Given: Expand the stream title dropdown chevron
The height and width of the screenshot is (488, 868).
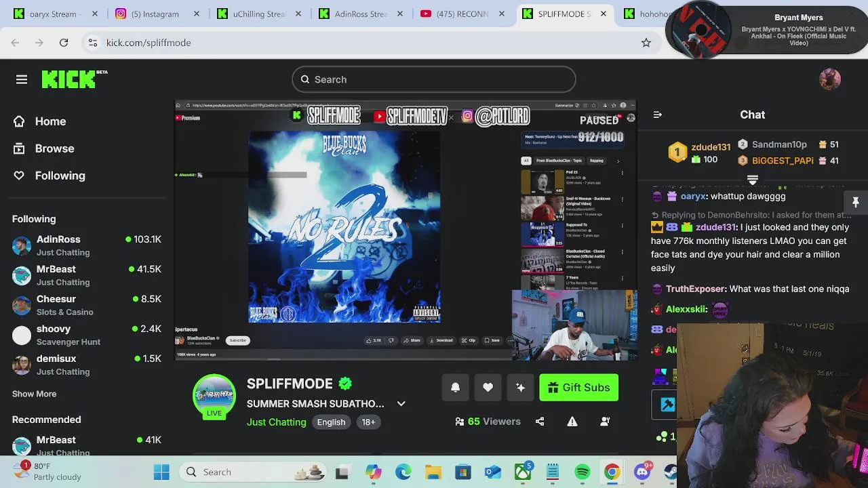Looking at the screenshot, I should pos(401,404).
